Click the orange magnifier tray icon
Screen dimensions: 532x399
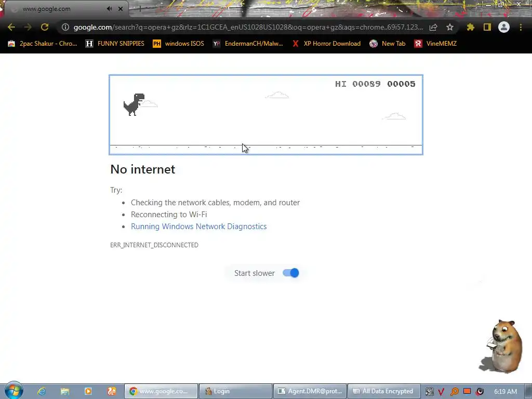454,392
